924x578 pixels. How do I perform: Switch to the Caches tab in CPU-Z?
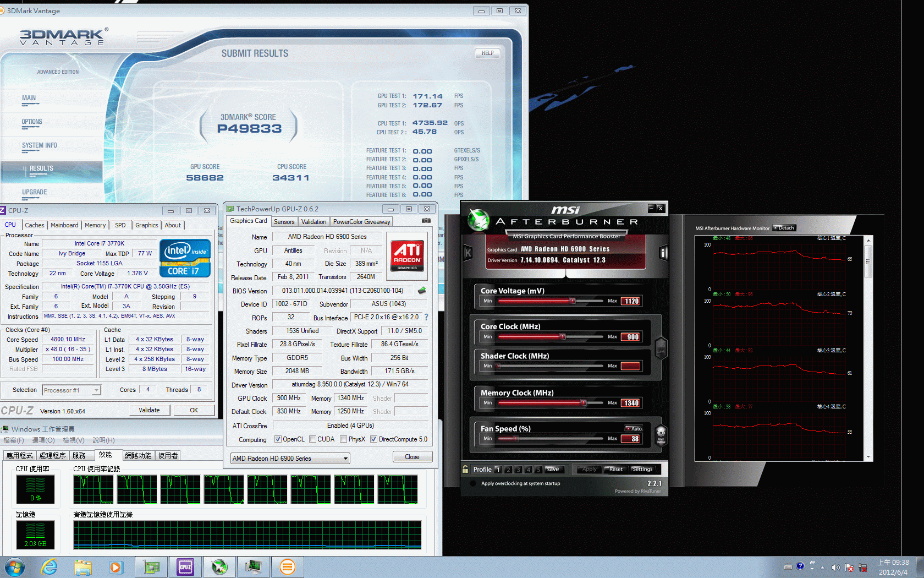point(34,225)
